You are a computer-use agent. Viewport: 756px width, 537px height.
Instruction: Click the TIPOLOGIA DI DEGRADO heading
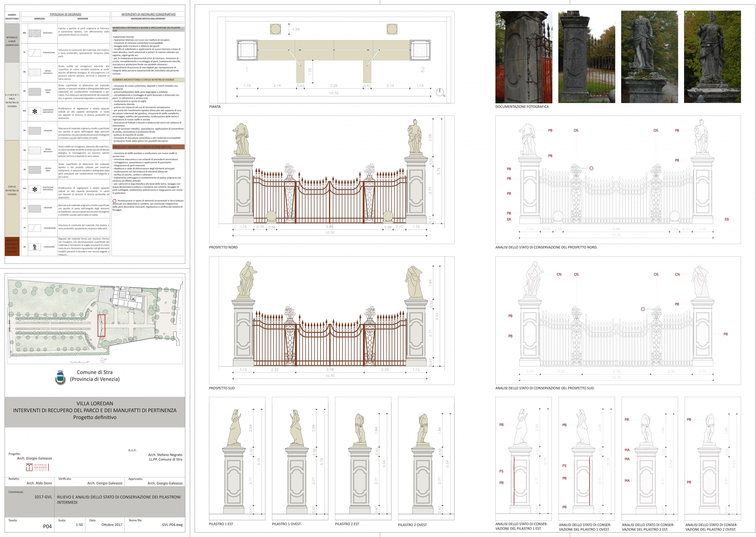pyautogui.click(x=65, y=14)
